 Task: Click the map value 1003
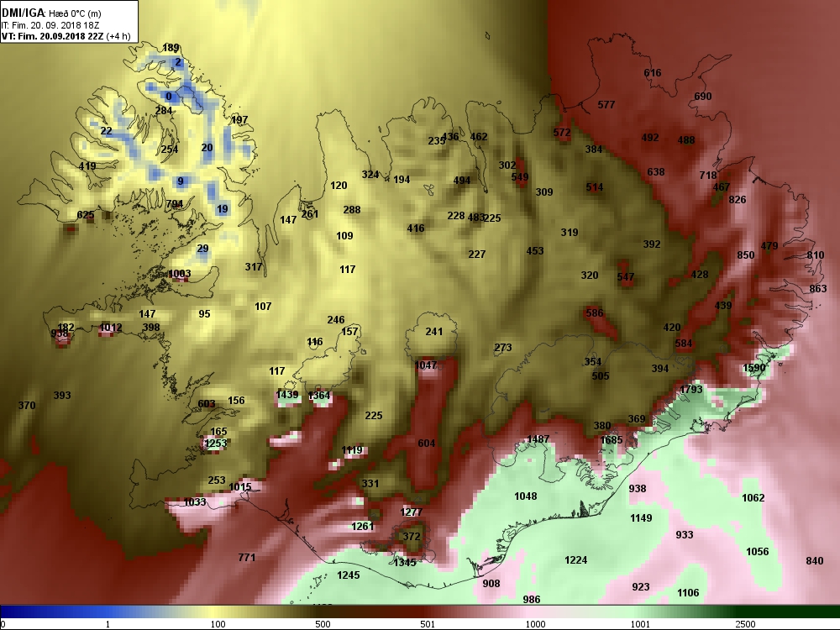180,274
